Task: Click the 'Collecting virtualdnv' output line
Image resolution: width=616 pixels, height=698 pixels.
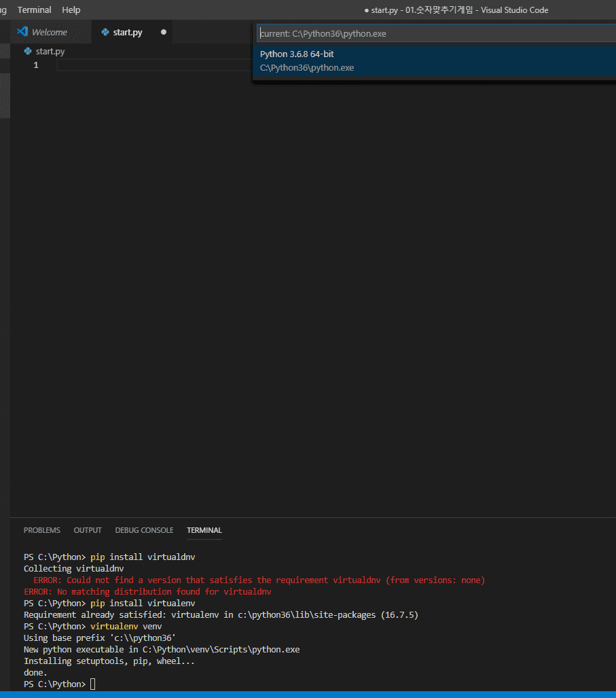Action: (74, 568)
